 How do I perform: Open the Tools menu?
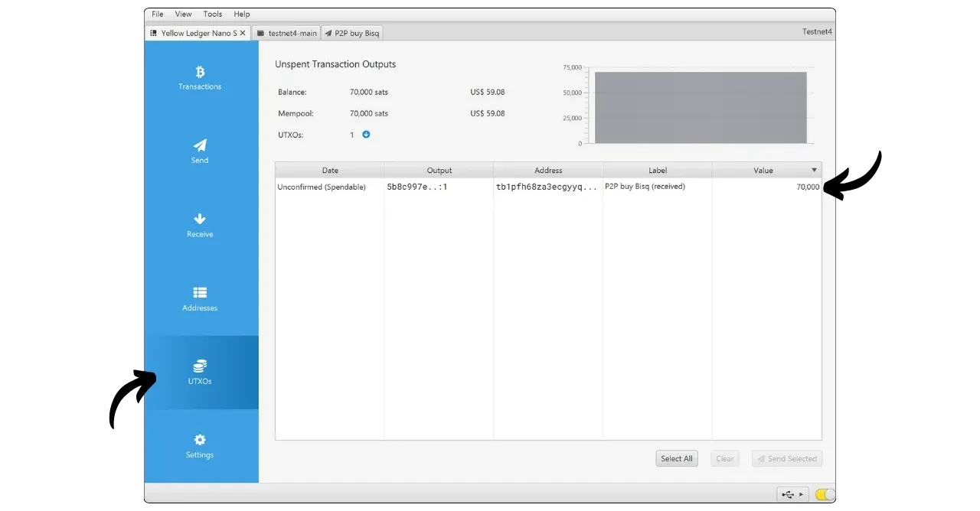tap(213, 14)
